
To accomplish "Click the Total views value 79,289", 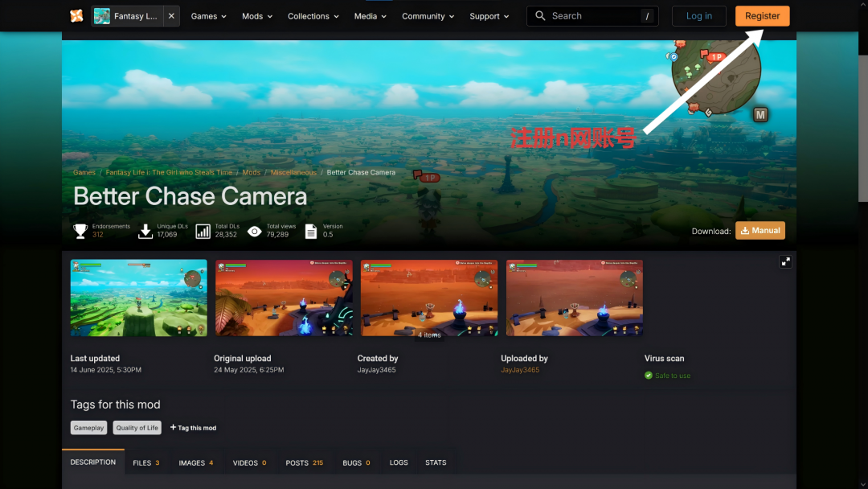I will pyautogui.click(x=277, y=235).
